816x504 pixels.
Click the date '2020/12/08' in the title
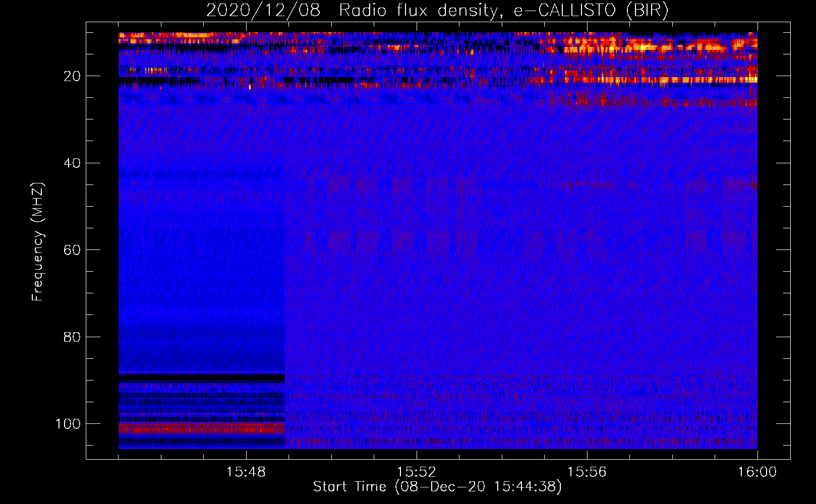[263, 11]
